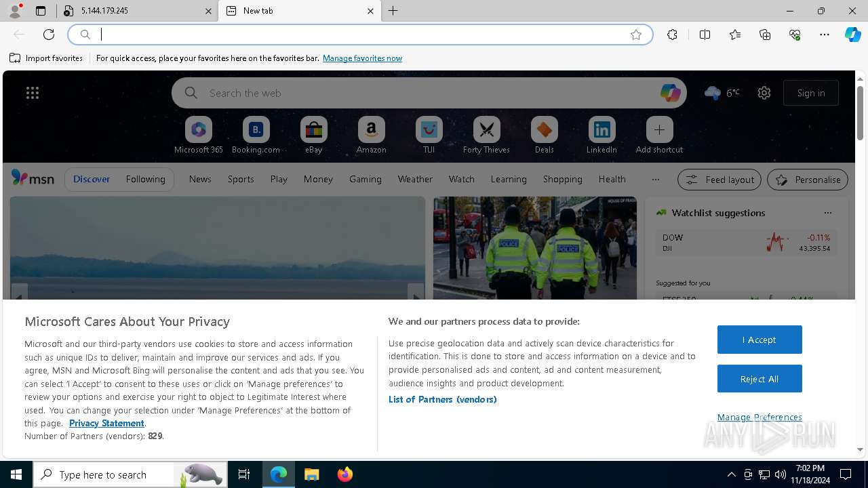Open the Forty Thieves shortcut
Image resolution: width=868 pixels, height=488 pixels.
coord(486,135)
